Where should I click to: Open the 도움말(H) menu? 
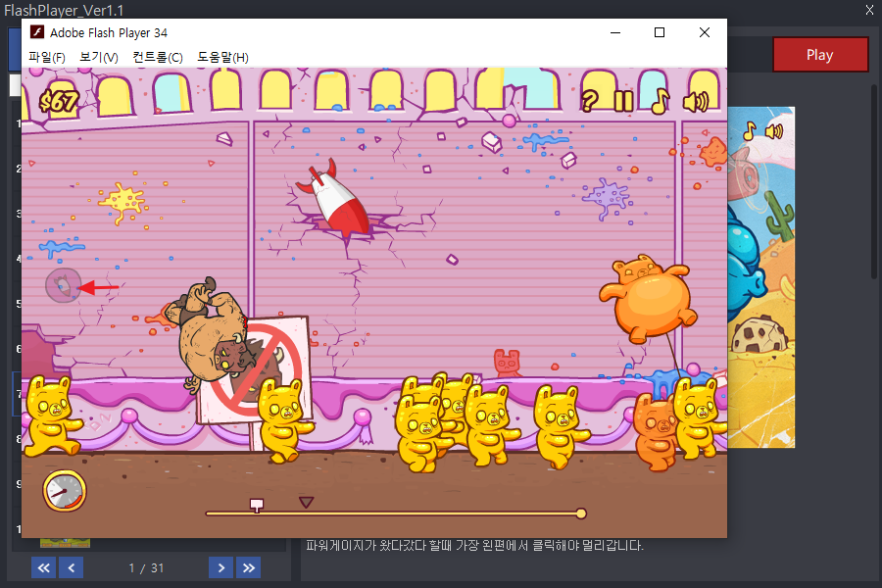(x=222, y=58)
